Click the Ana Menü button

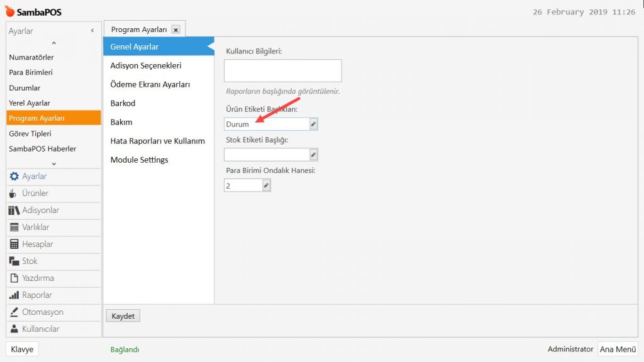(618, 349)
